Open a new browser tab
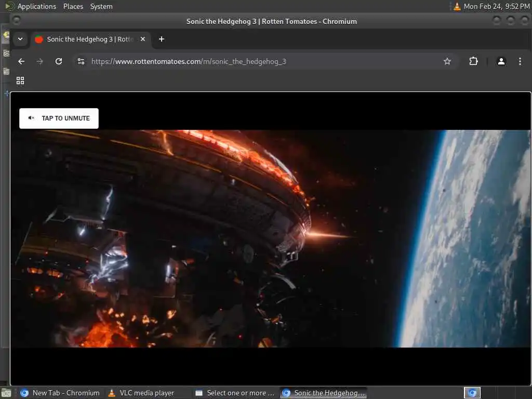The image size is (532, 399). tap(162, 39)
